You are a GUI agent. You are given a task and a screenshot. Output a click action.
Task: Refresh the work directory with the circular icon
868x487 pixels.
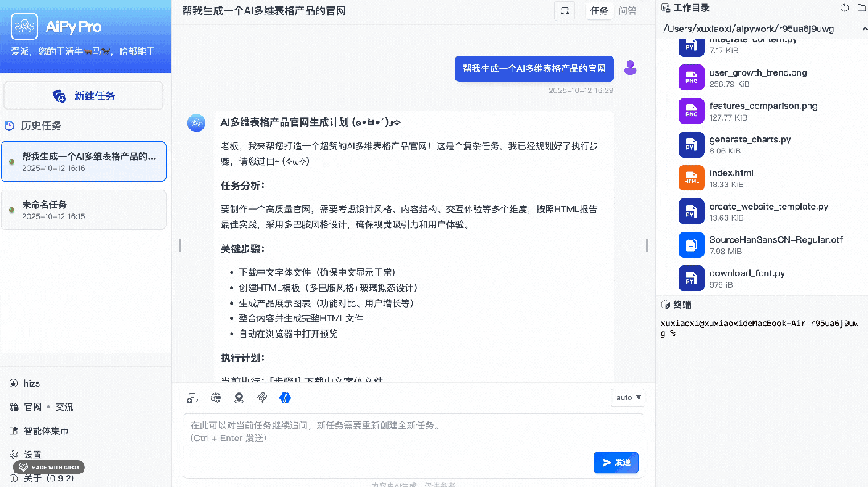(845, 7)
